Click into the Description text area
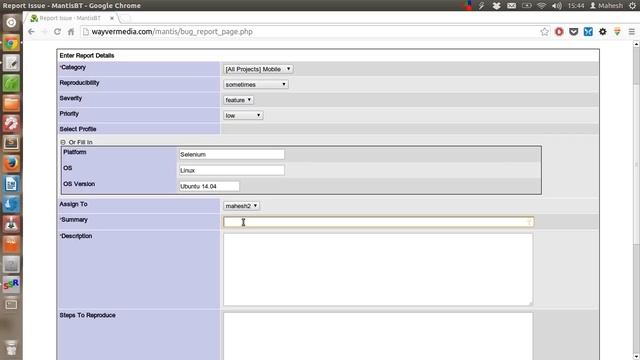Screen dimensions: 640x360 tap(378, 269)
